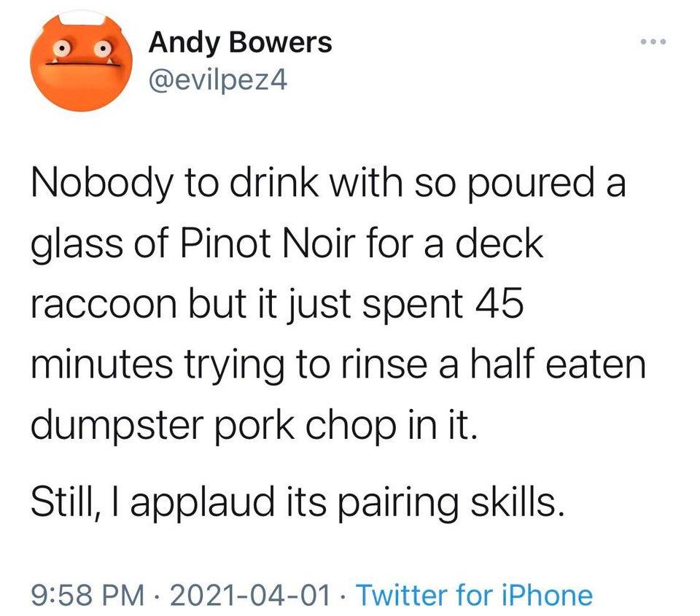Open Andy Bowers' profile via display name
Screen dimensions: 700x616
(240, 43)
